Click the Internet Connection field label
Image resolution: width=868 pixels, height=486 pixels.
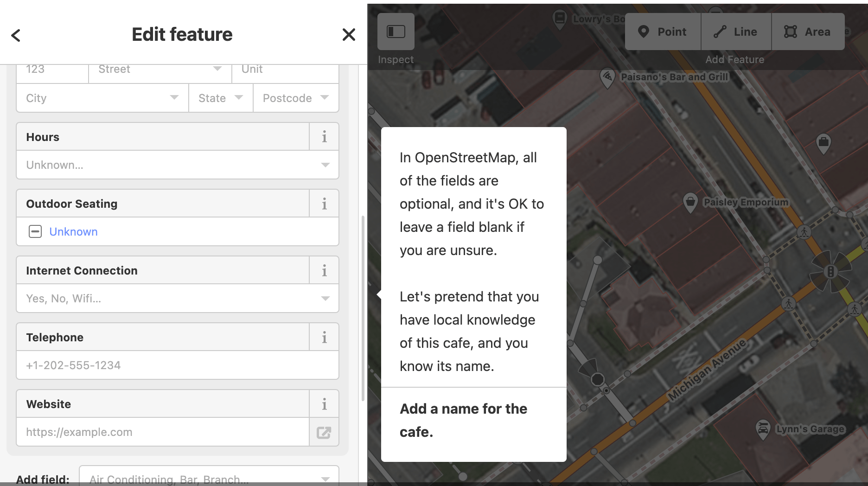82,271
